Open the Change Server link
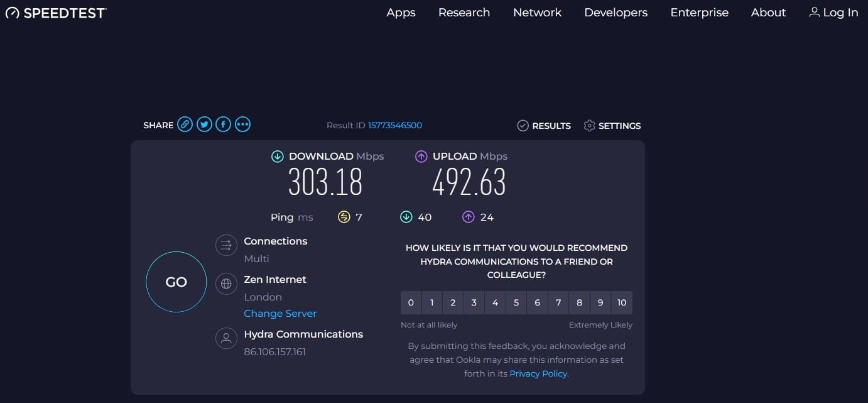 (280, 313)
